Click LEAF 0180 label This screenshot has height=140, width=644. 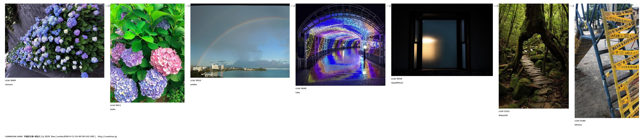580,121
